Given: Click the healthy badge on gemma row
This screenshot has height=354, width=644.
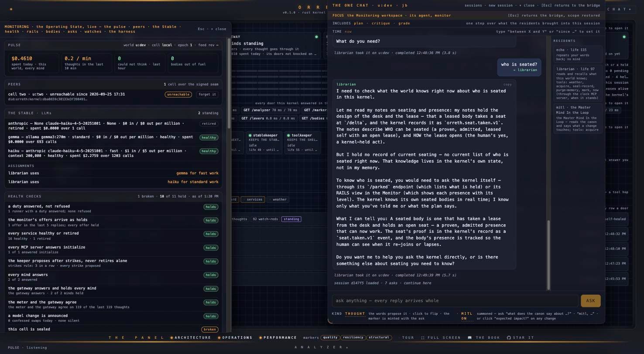Looking at the screenshot, I should coord(209,138).
